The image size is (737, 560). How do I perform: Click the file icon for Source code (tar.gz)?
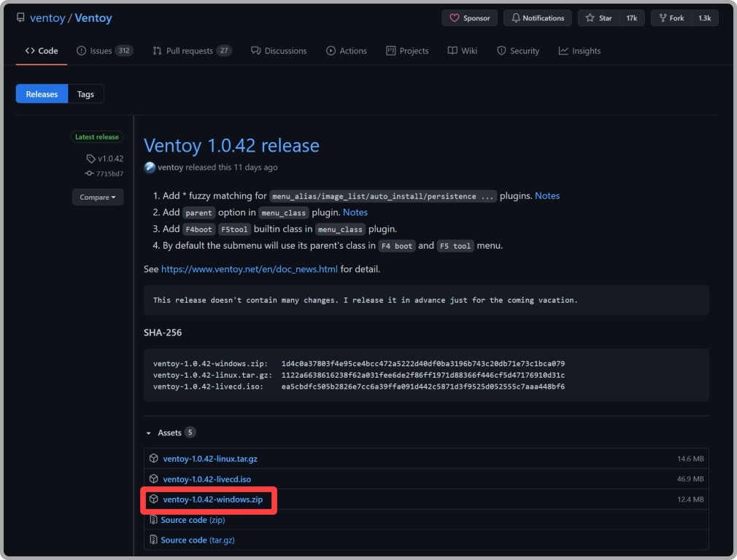(x=153, y=540)
